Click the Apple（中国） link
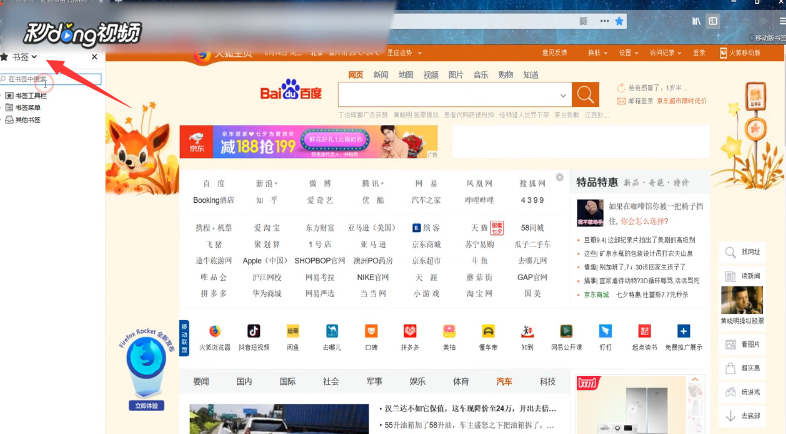The image size is (786, 434). [266, 261]
